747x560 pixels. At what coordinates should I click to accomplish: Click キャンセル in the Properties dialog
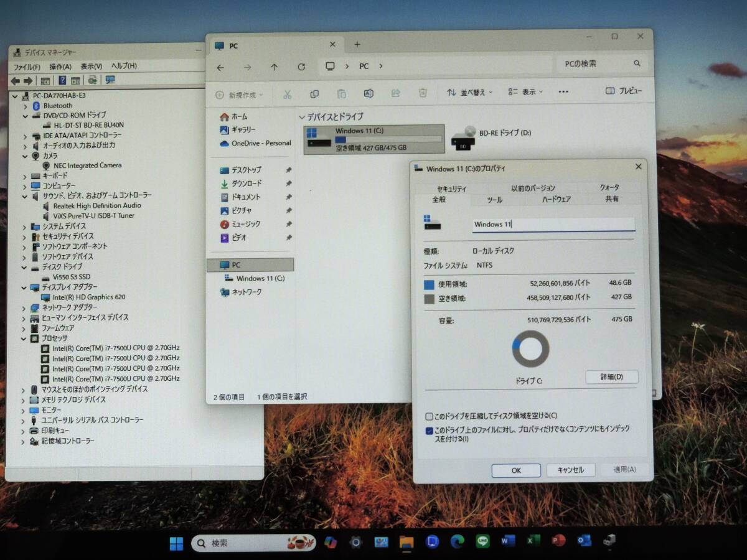click(x=571, y=470)
